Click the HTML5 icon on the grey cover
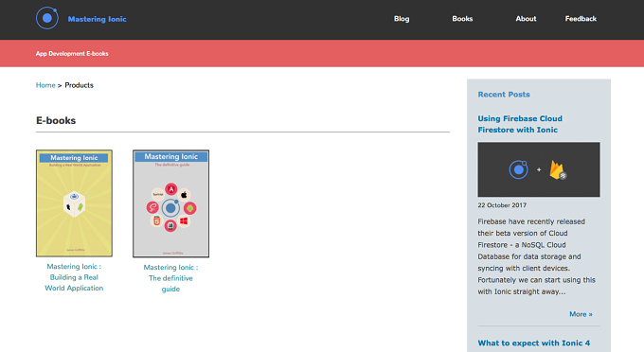This screenshot has height=352, width=644. click(x=157, y=221)
